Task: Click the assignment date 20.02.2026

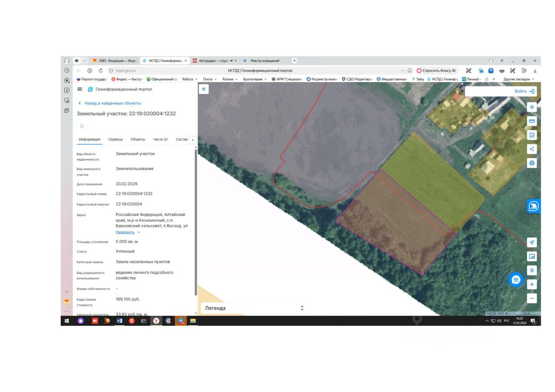Action: pyautogui.click(x=127, y=184)
